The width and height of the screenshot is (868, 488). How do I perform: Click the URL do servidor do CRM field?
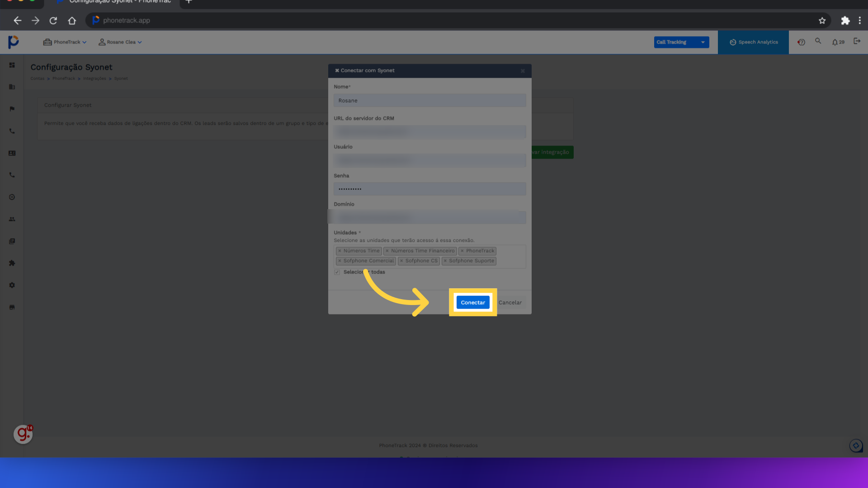pos(429,131)
